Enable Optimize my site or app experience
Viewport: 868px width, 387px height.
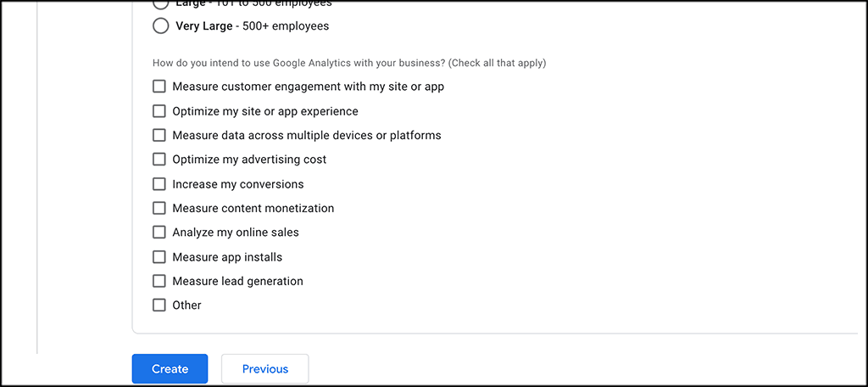159,111
